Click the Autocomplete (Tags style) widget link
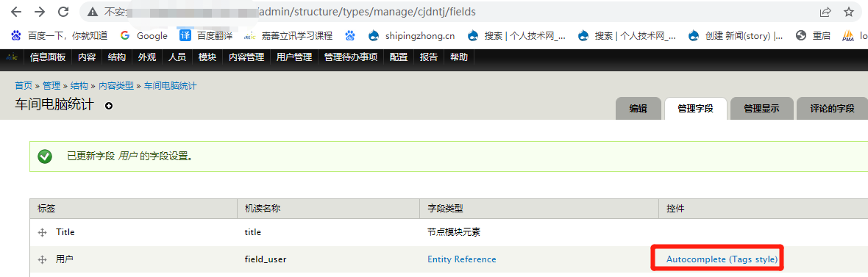 click(722, 259)
